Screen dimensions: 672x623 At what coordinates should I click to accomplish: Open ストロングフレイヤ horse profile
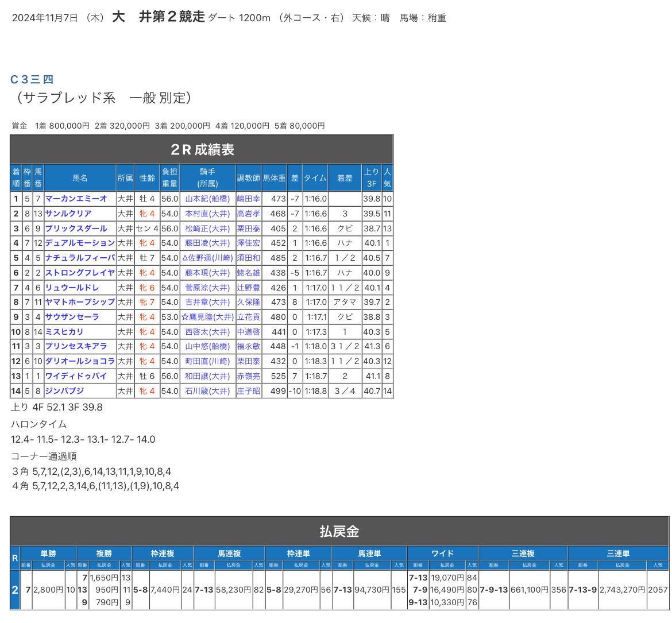coord(80,273)
